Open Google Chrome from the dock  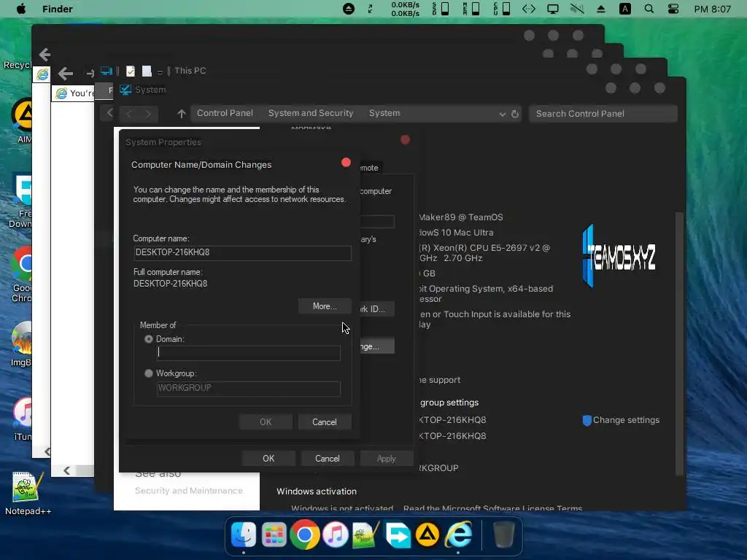pos(305,534)
